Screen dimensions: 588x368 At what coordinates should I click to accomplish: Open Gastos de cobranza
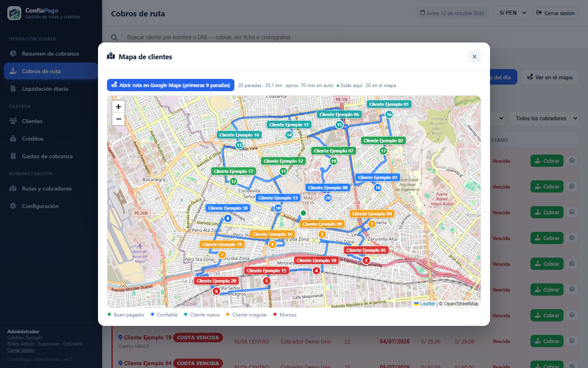(51, 156)
